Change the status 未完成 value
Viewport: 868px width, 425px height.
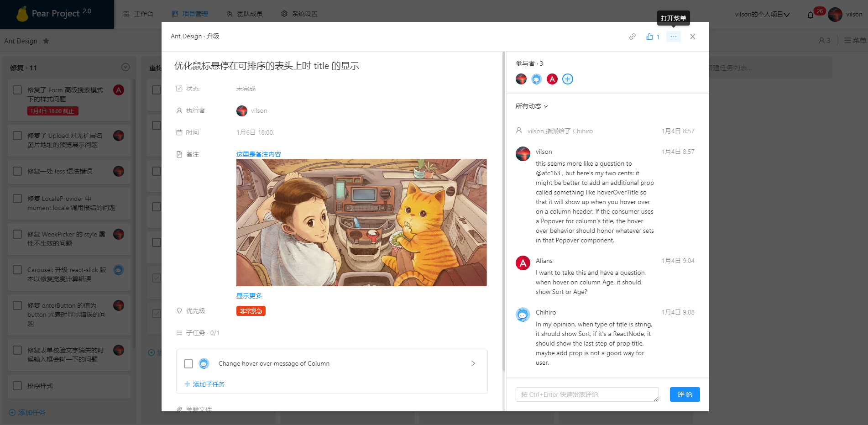click(x=246, y=89)
